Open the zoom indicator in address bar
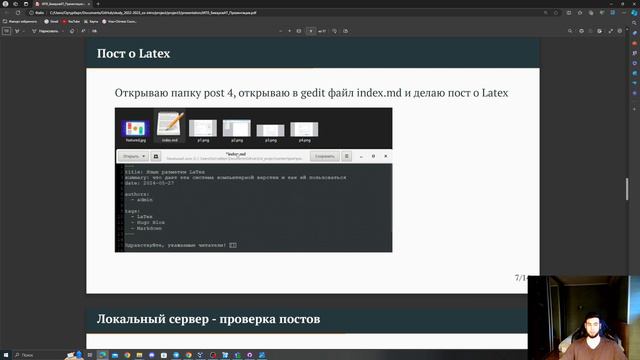Screen dimensions: 640x360 [546, 13]
